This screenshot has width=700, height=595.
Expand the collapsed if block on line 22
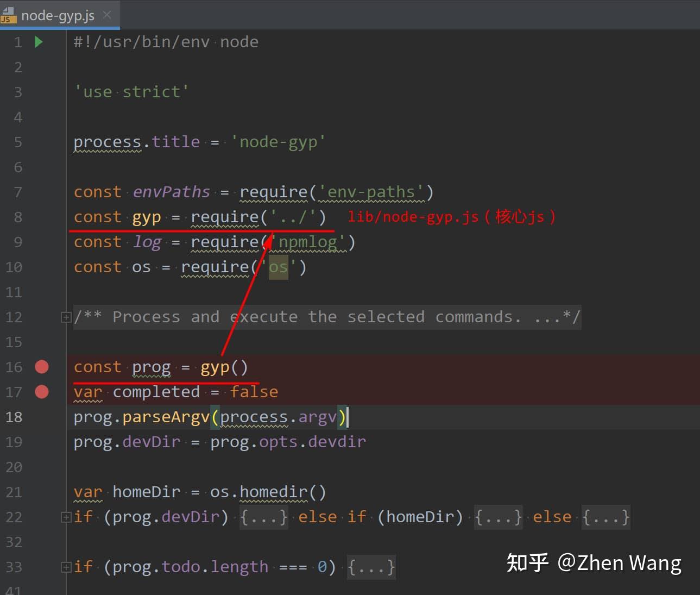click(65, 517)
